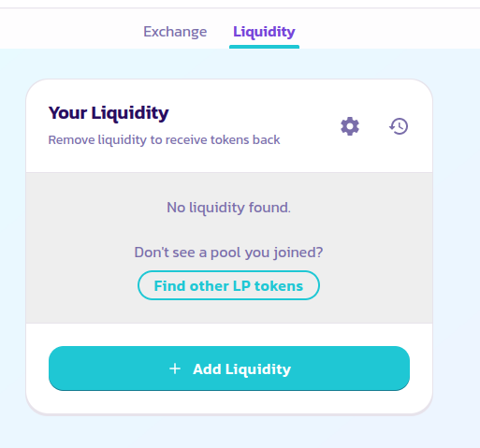Screen dimensions: 480x448
Task: Click the Add Liquidity label text
Action: (241, 369)
